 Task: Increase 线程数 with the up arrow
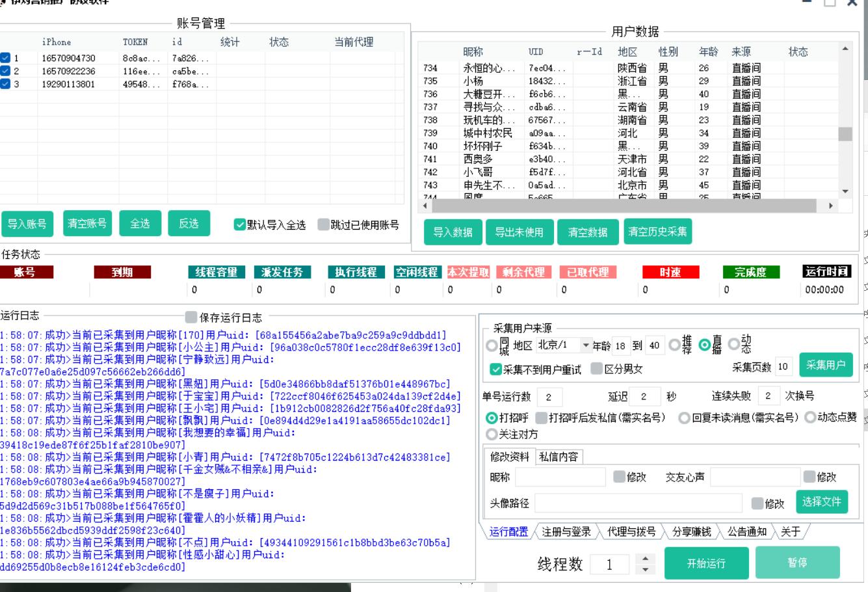[x=644, y=559]
